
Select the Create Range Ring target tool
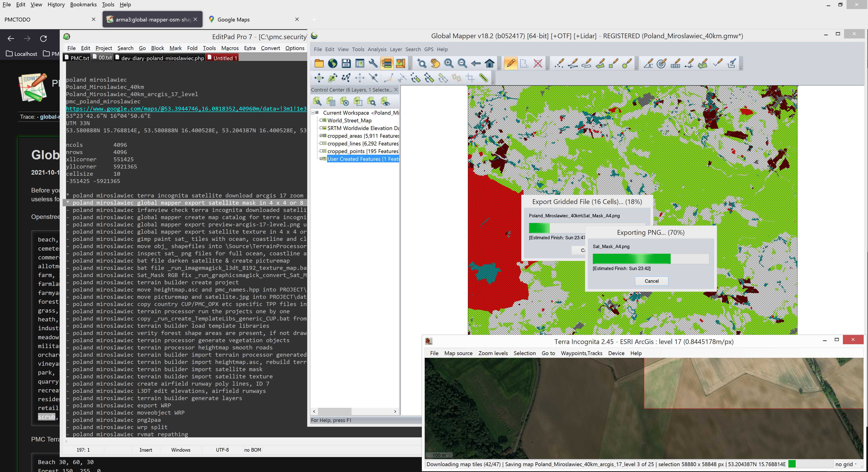coord(661,63)
